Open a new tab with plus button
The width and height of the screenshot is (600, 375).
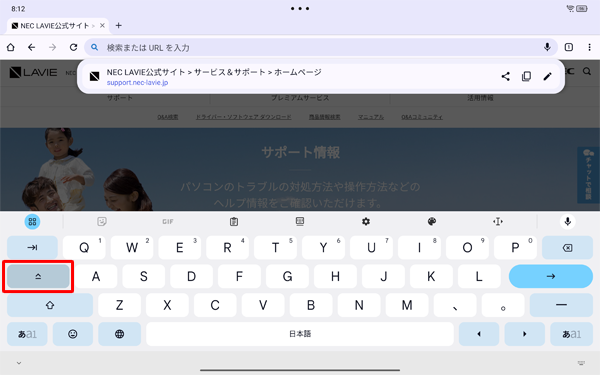click(x=119, y=25)
